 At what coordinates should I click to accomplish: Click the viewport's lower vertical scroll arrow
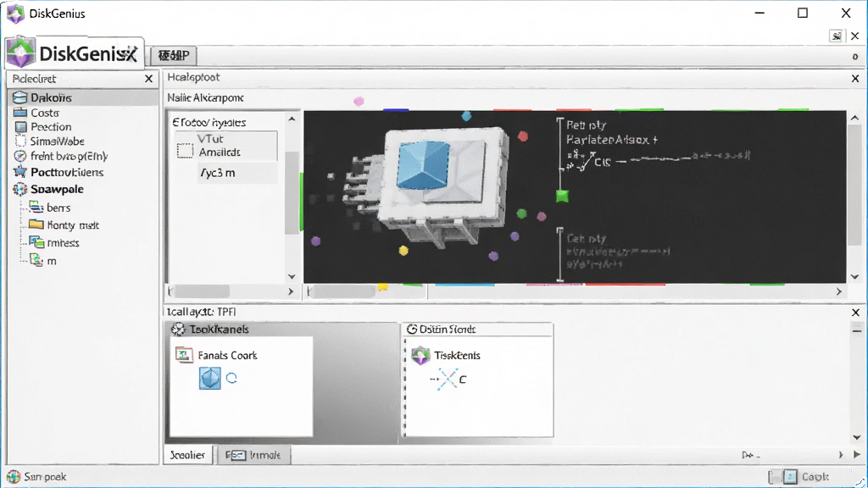(854, 277)
